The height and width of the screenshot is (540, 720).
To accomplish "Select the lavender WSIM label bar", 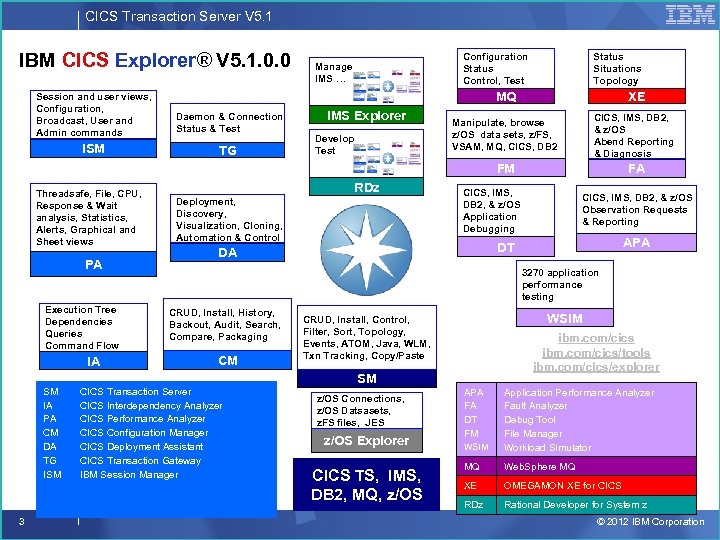I will (564, 318).
